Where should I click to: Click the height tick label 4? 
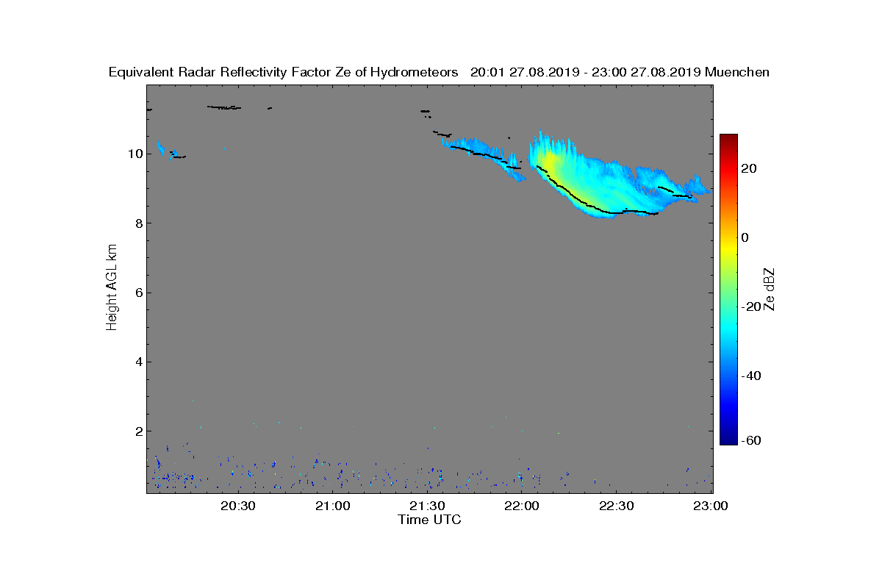coord(138,362)
